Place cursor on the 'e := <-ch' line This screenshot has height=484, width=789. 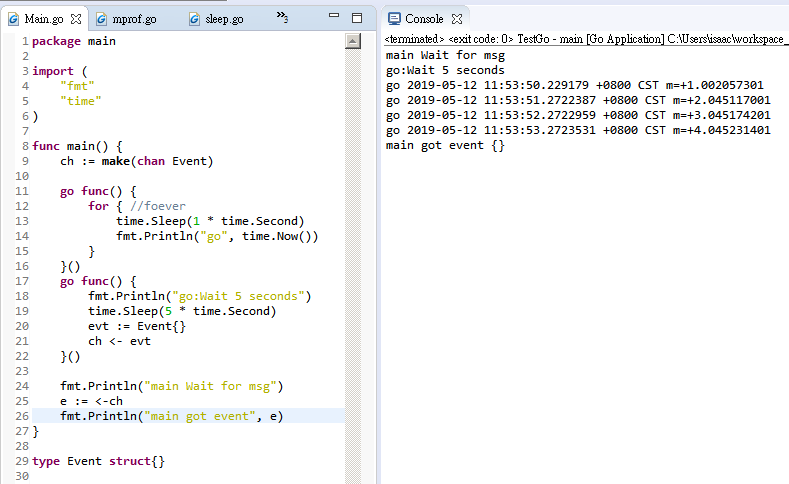coord(91,401)
